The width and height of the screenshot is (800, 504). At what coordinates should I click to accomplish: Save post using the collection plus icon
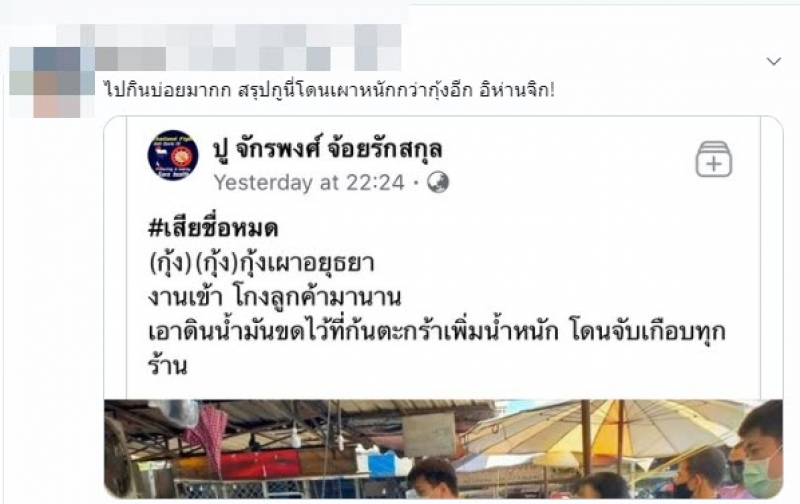point(713,159)
